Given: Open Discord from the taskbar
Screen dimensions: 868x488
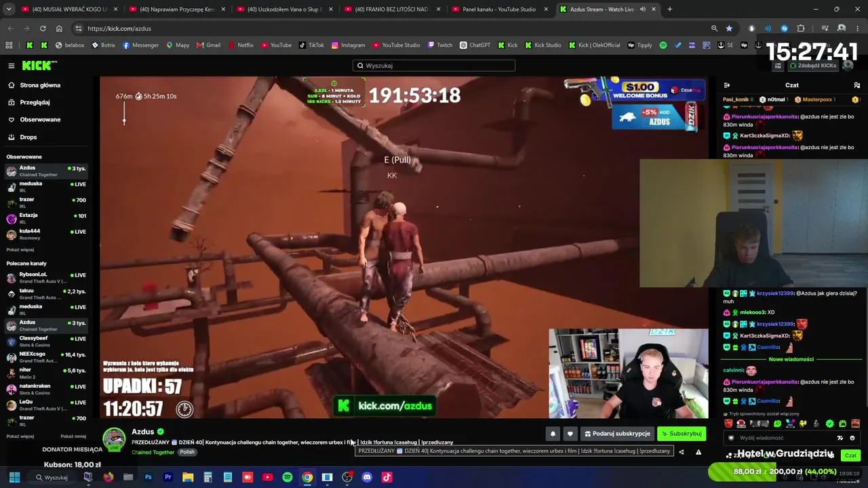Looking at the screenshot, I should 367,477.
